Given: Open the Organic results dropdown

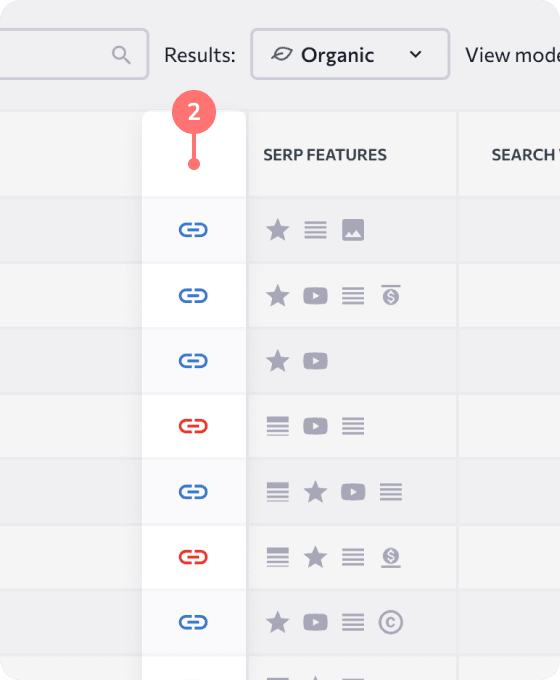Looking at the screenshot, I should pyautogui.click(x=350, y=54).
